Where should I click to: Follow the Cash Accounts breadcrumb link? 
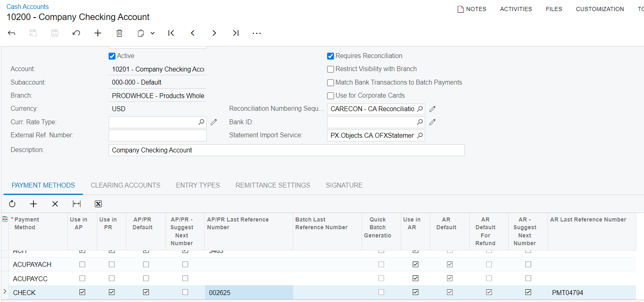coord(27,7)
